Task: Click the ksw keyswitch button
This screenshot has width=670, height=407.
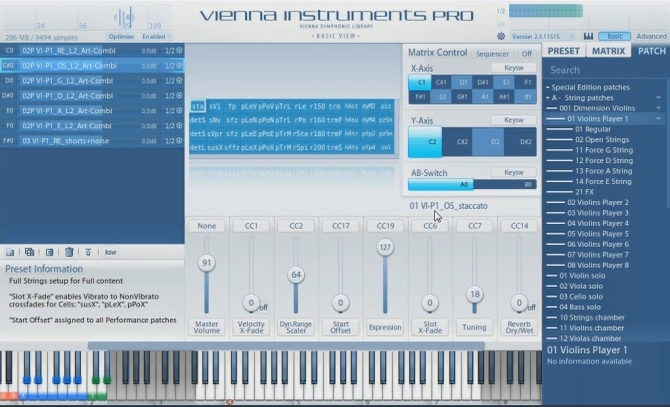Action: 110,252
